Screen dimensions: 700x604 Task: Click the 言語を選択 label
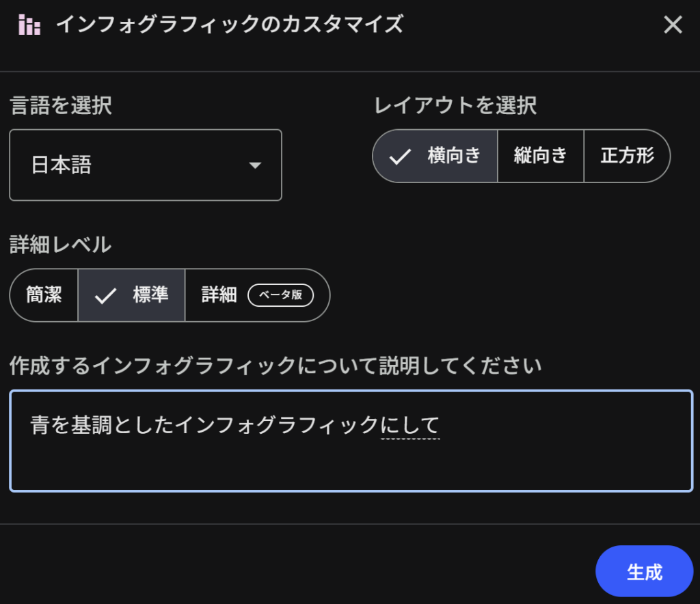click(x=61, y=106)
